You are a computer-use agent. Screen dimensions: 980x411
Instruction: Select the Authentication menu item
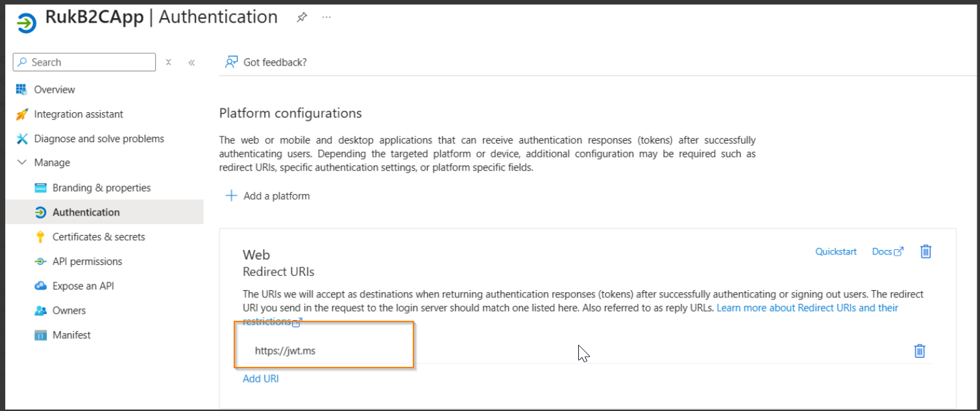coord(86,212)
